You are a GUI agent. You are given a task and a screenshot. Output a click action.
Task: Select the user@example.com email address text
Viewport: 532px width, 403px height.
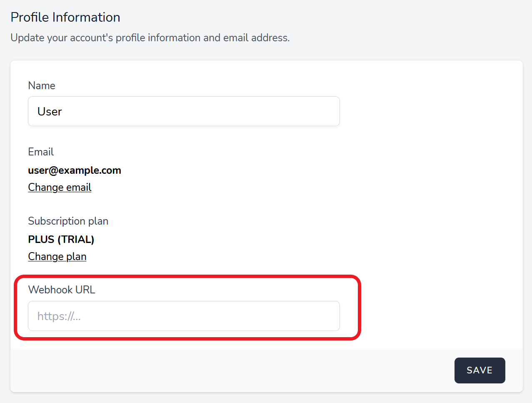point(75,170)
